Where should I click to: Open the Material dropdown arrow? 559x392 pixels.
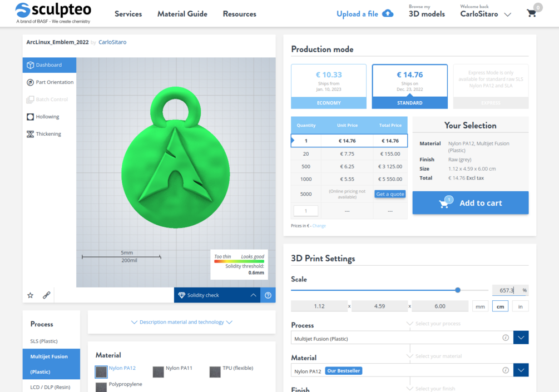(x=521, y=370)
